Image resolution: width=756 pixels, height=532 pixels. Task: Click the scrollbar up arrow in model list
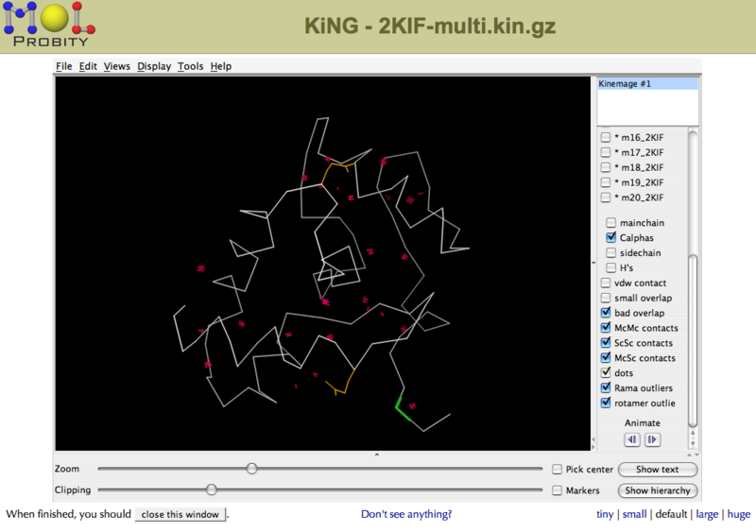coord(694,434)
